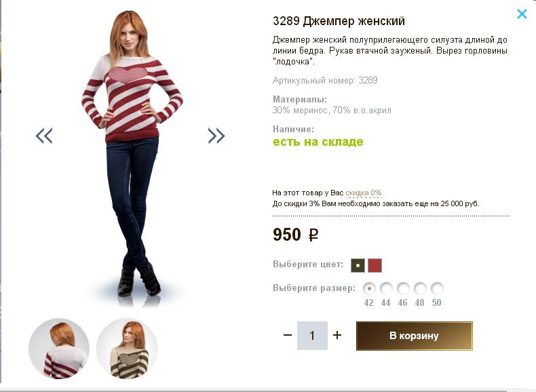Pick the dark olive color swatch
The height and width of the screenshot is (392, 536).
tap(358, 265)
